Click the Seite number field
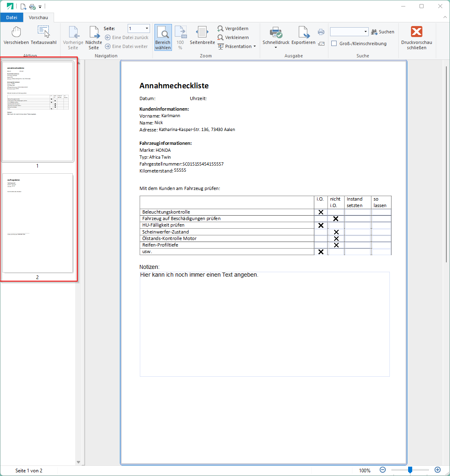450x476 pixels. tap(136, 28)
